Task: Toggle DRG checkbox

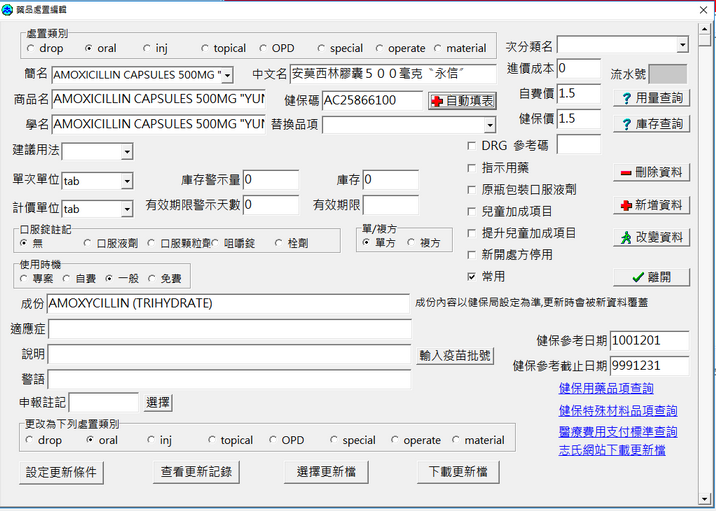Action: point(472,146)
